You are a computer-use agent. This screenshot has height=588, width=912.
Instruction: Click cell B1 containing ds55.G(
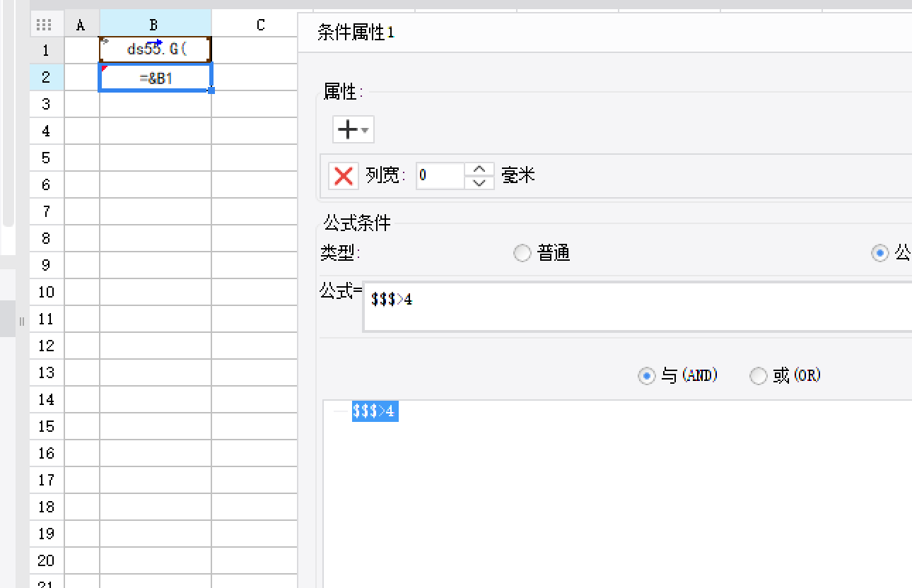156,49
